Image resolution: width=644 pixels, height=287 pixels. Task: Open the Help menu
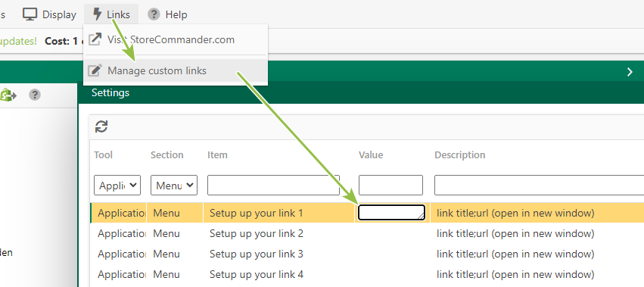pyautogui.click(x=167, y=14)
